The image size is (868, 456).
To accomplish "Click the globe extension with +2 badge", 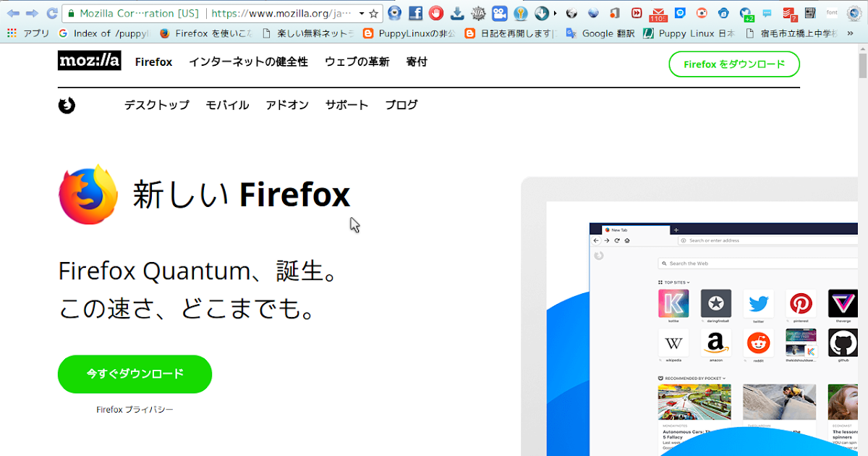I will point(746,13).
